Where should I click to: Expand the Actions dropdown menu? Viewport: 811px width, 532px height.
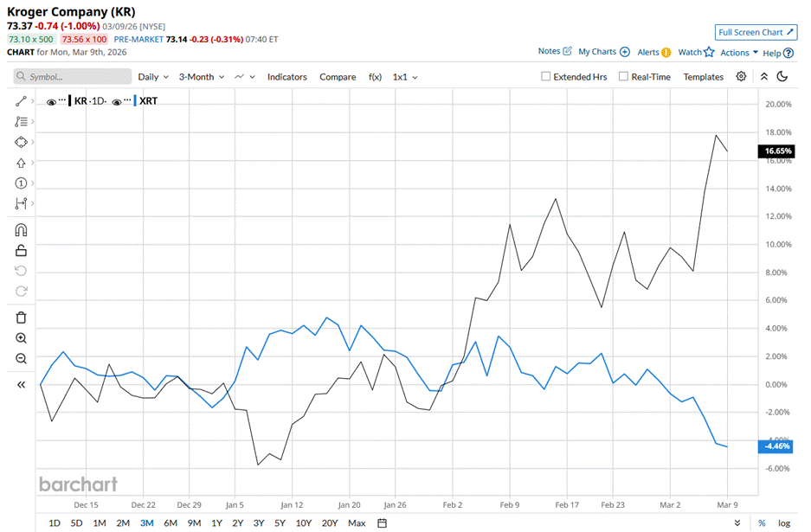(739, 52)
